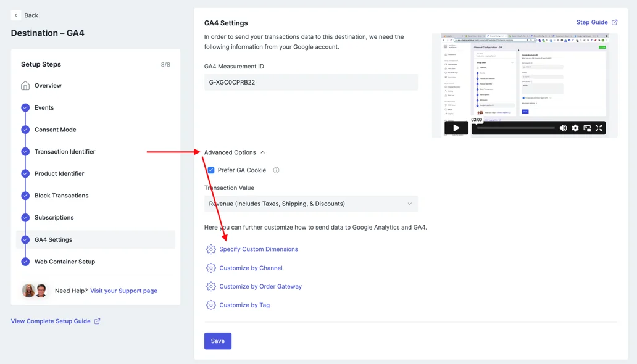Select the GA4 Settings step
637x364 pixels.
coord(96,240)
